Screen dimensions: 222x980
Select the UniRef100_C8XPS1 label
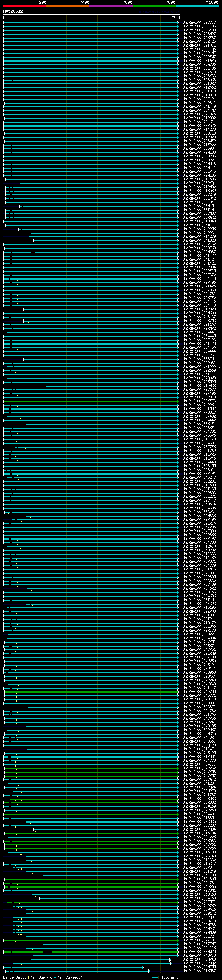199,355
